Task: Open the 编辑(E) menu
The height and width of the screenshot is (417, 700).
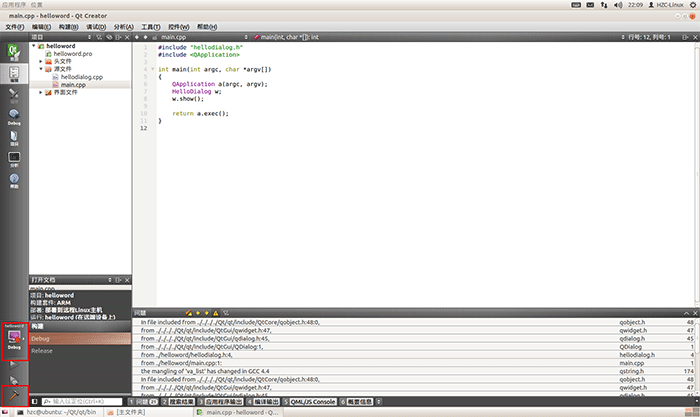Action: tap(41, 27)
